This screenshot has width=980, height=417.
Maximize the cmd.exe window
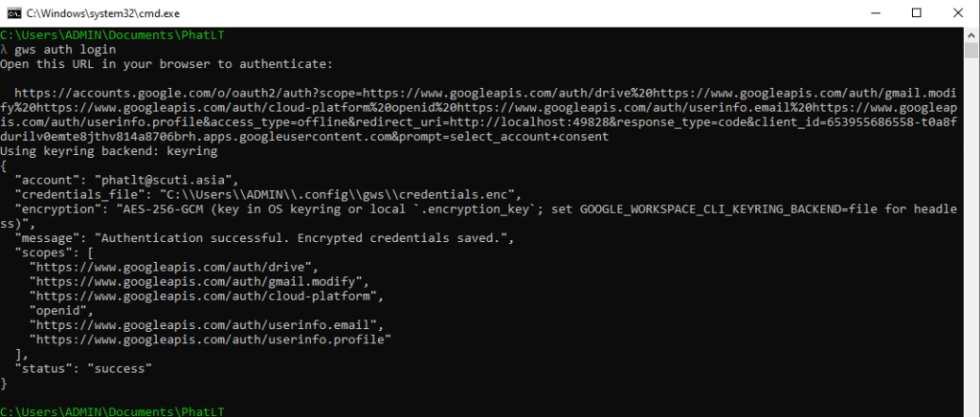(919, 11)
